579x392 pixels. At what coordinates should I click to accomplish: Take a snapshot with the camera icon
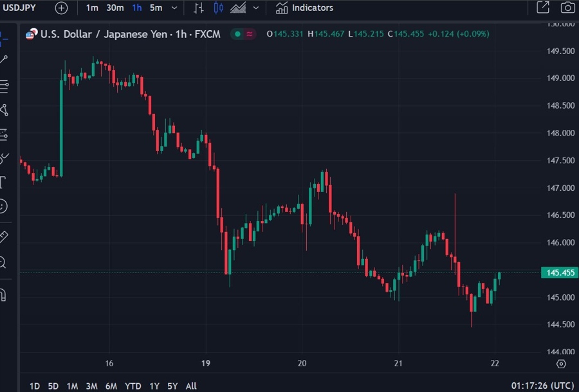[567, 7]
